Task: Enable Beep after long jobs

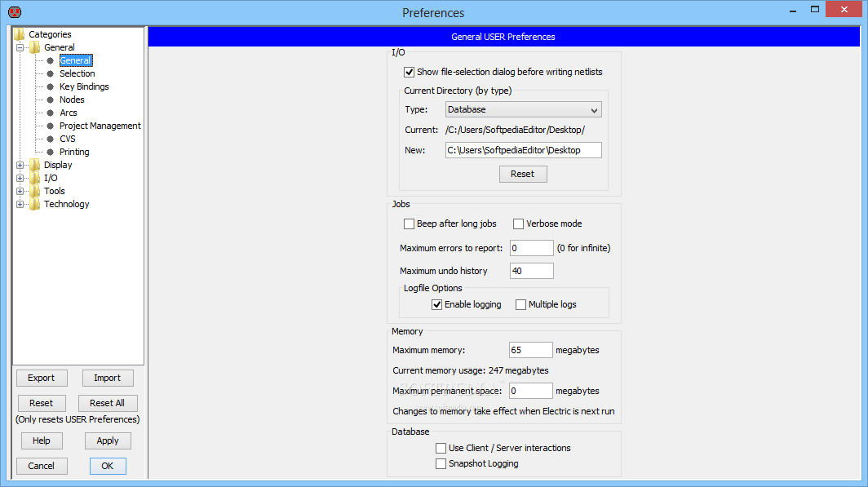Action: (x=409, y=224)
